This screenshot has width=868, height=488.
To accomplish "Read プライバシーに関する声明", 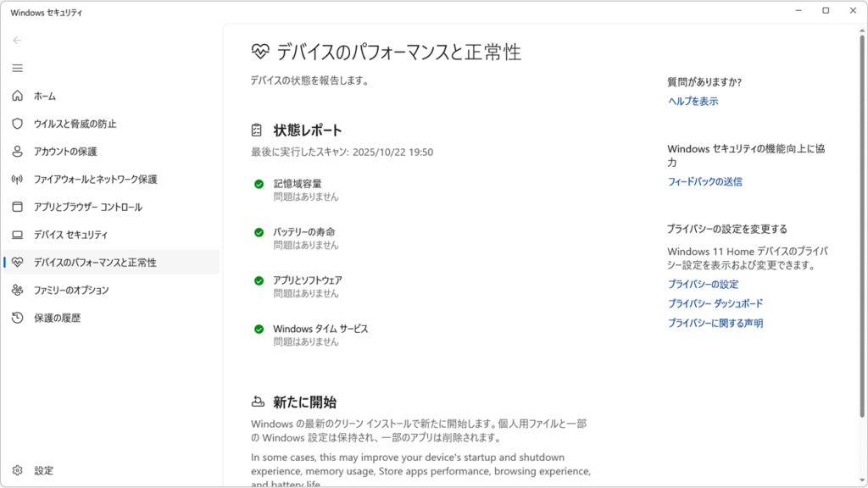I will (x=715, y=323).
